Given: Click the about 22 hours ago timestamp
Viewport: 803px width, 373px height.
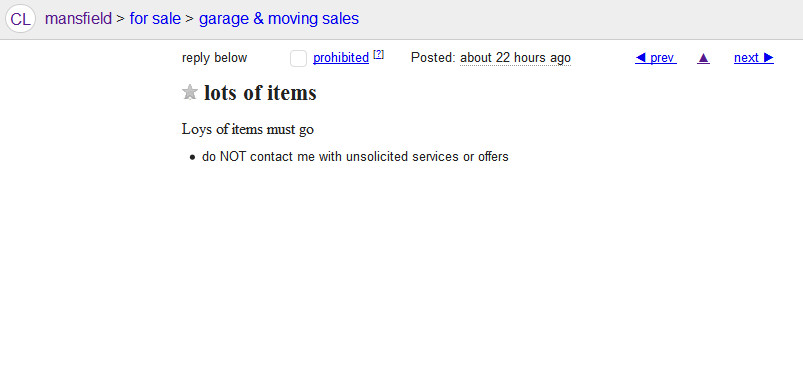Looking at the screenshot, I should 515,58.
